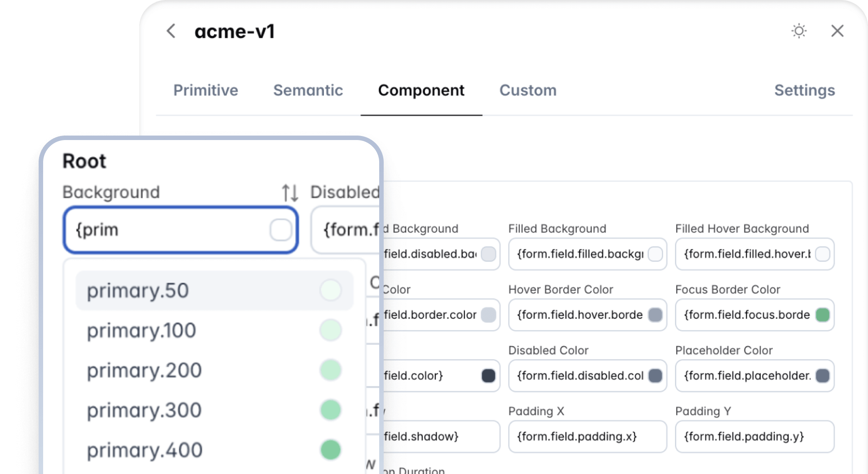The width and height of the screenshot is (868, 474).
Task: Toggle light mode with the sun icon
Action: coord(799,31)
